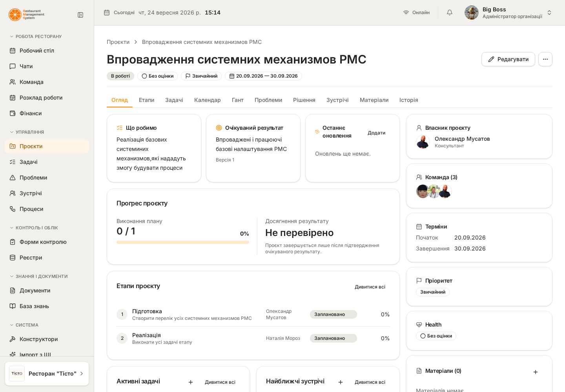Click the Виконання плану progress bar
Image resolution: width=565 pixels, height=392 pixels.
point(183,242)
